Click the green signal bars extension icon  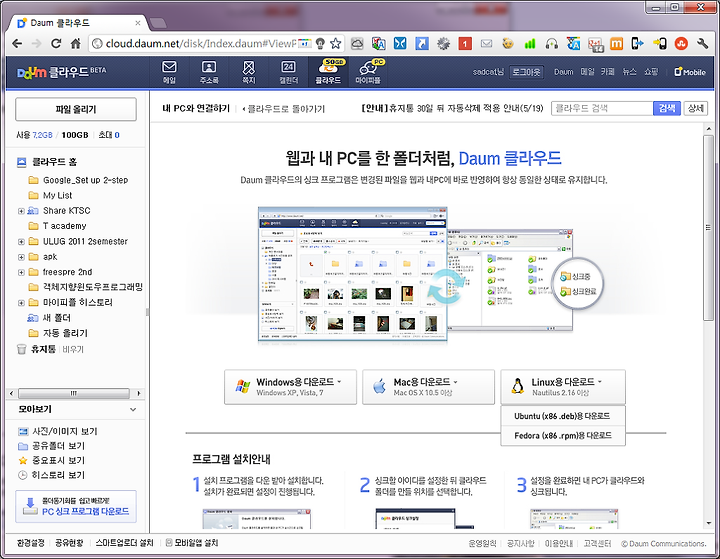(530, 44)
